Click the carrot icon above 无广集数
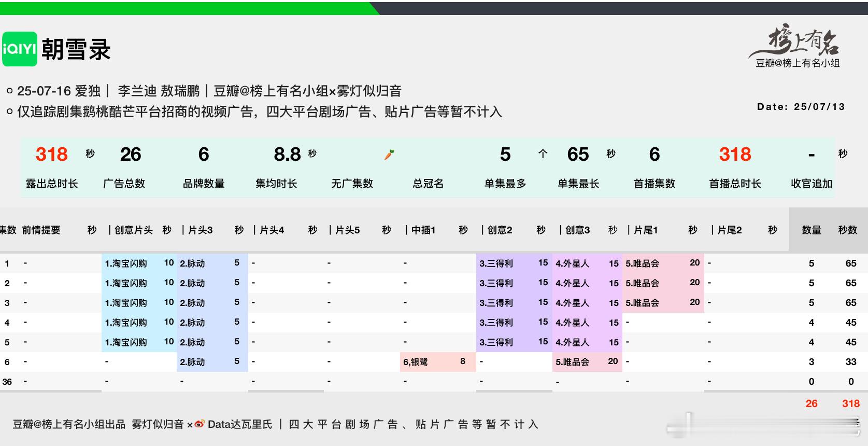 point(389,154)
